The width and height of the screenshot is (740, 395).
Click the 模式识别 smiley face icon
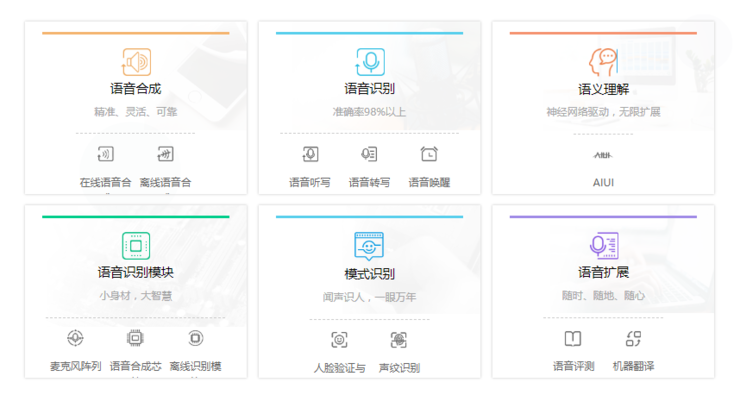[369, 246]
